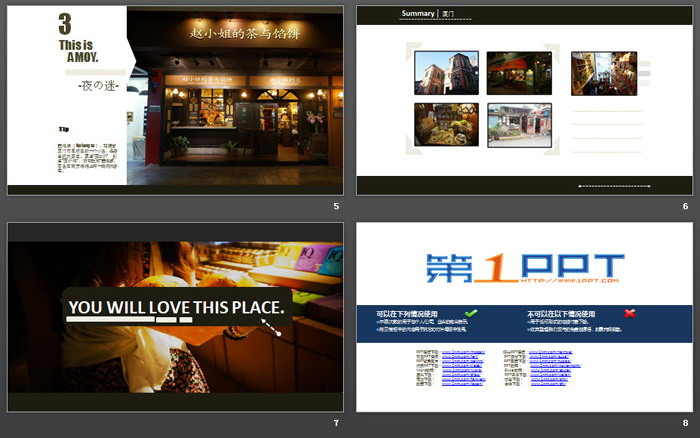Click "YOU WILL LOVE THIS PLACE." banner
Screen dimensions: 700x438
[x=177, y=305]
